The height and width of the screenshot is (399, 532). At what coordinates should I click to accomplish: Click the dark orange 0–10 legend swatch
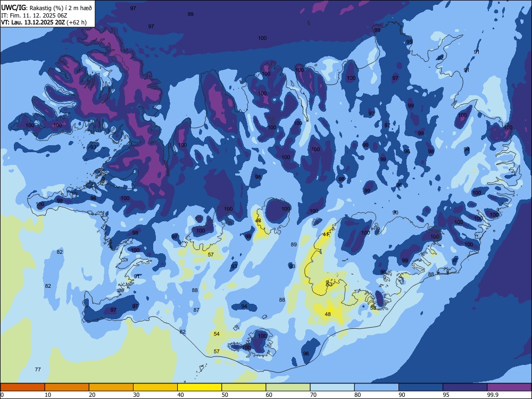(x=22, y=387)
